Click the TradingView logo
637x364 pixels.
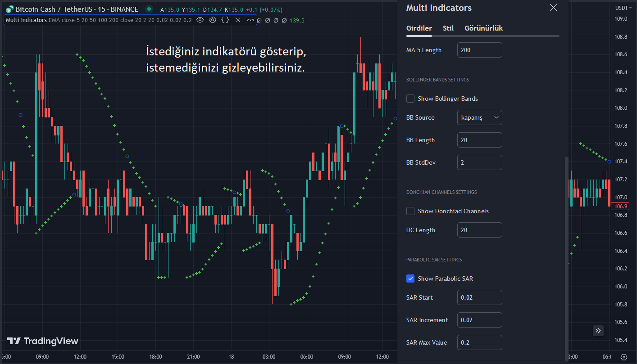pyautogui.click(x=43, y=341)
